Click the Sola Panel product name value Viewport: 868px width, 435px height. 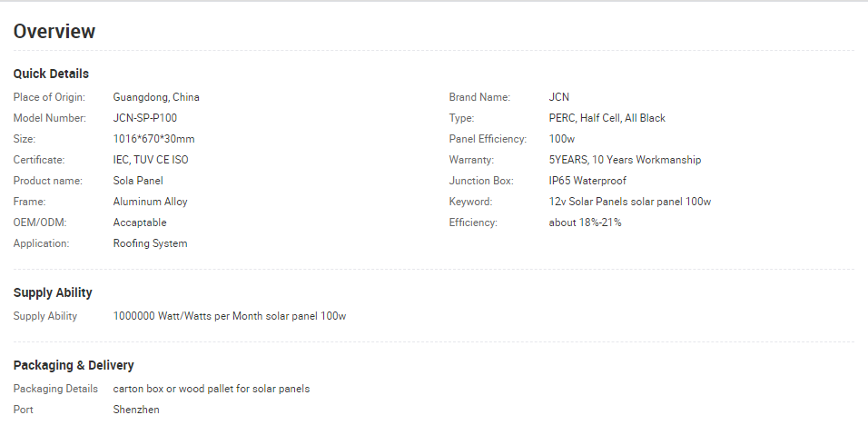coord(138,181)
